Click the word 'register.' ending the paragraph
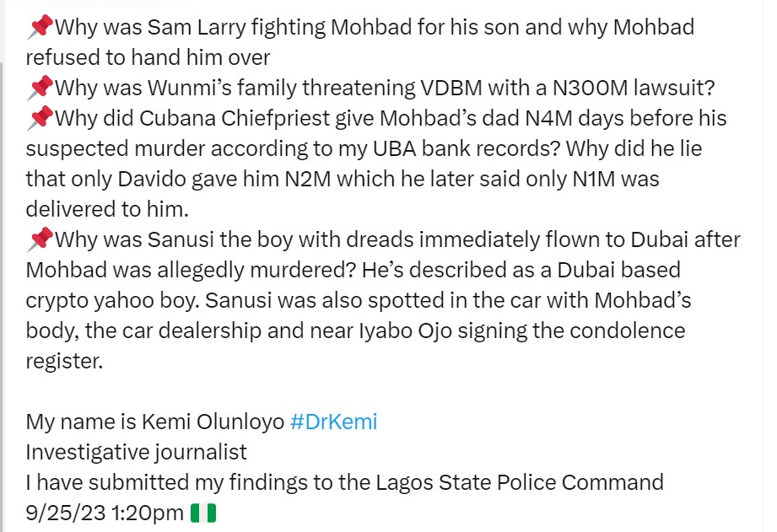The height and width of the screenshot is (532, 777). point(64,361)
